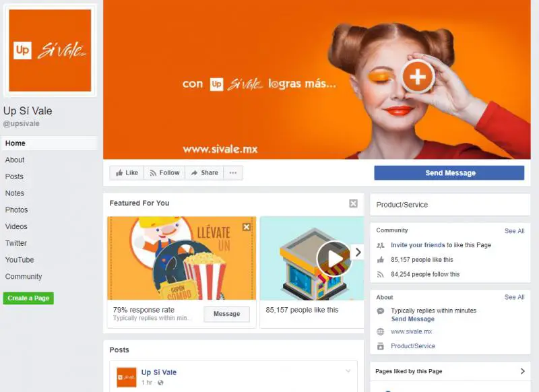This screenshot has width=539, height=392.
Task: Open the post options chevron dropdown
Action: [348, 371]
